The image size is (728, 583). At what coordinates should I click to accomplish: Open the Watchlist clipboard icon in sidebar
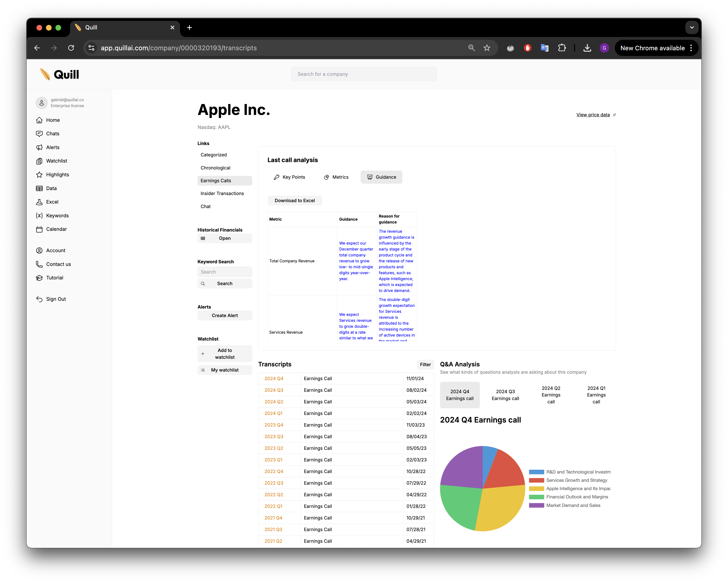coord(39,161)
